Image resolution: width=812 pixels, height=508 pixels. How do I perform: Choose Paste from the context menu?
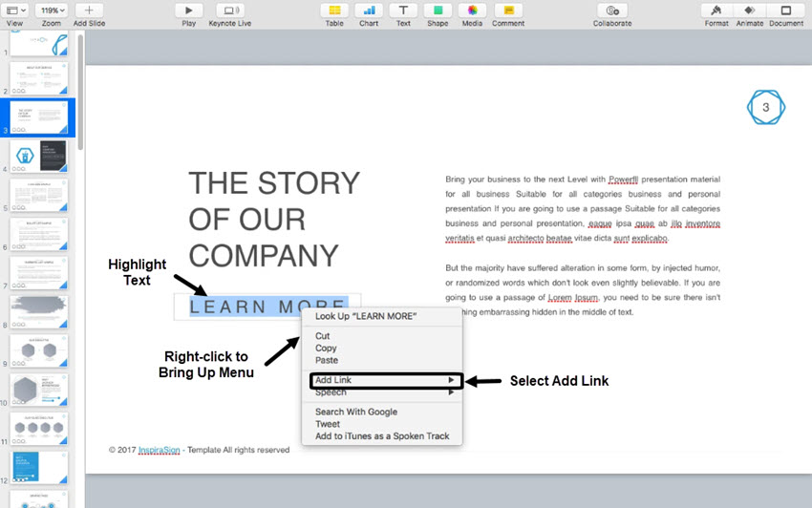382,360
